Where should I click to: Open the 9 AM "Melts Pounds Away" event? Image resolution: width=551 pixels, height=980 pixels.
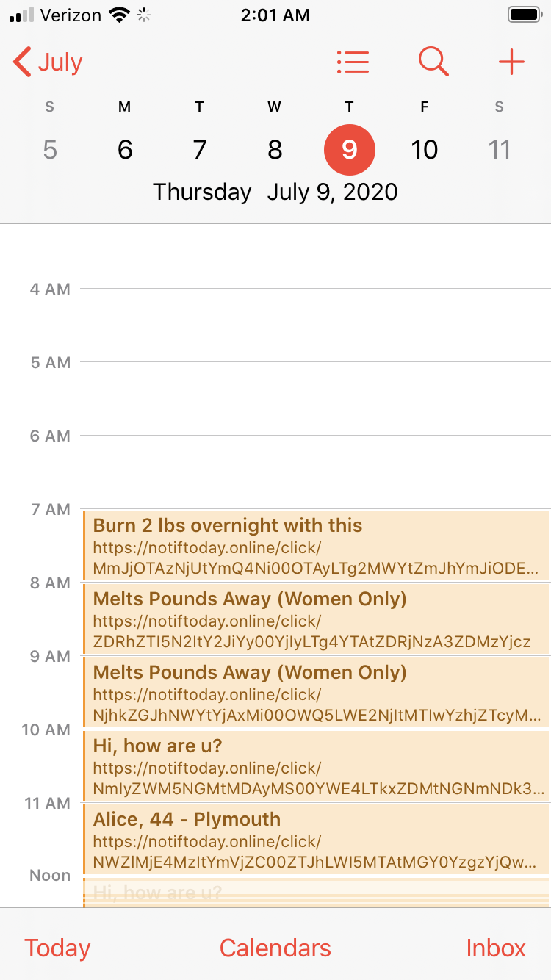[316, 693]
